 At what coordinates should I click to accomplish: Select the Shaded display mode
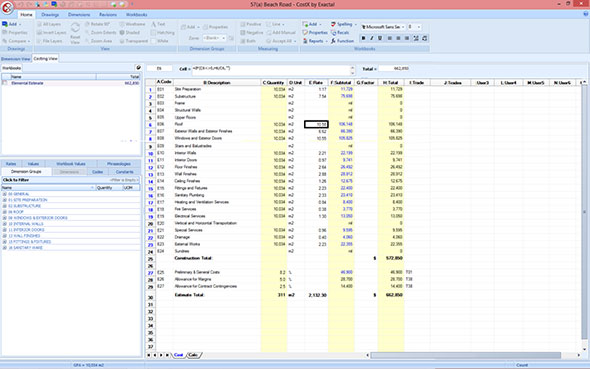point(130,32)
